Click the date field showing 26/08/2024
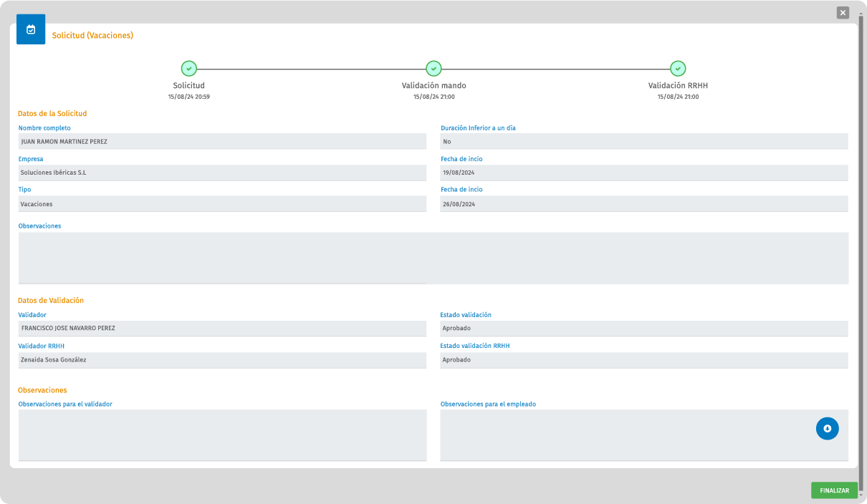 (x=643, y=204)
